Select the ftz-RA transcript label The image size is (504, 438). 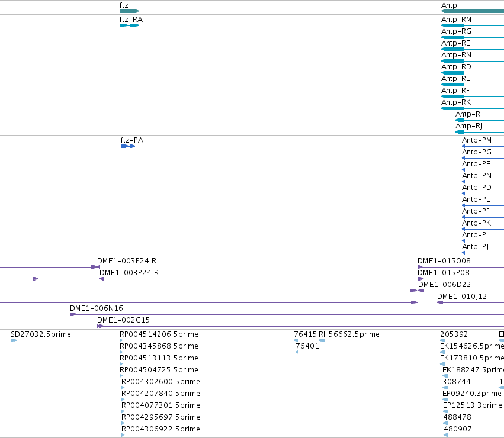coord(131,20)
